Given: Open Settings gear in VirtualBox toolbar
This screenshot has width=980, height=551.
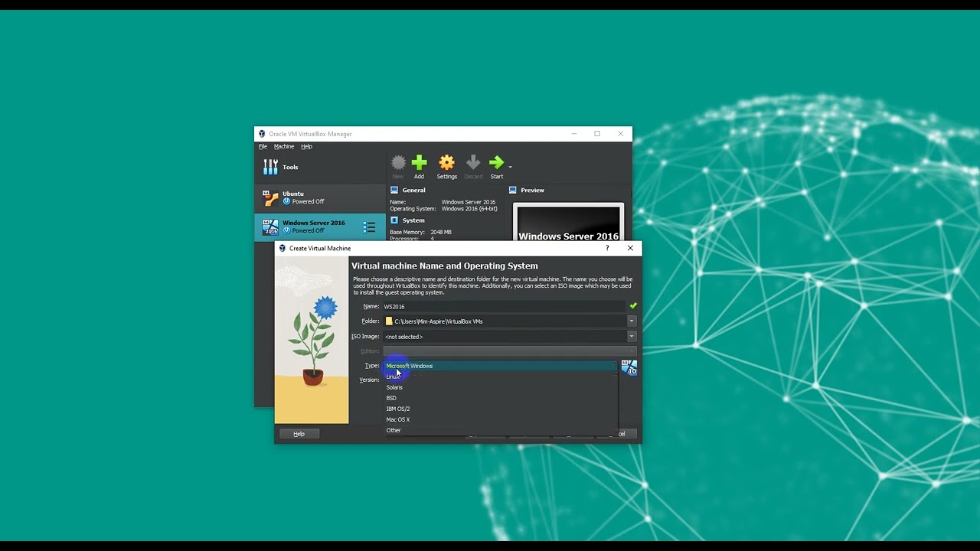Looking at the screenshot, I should coord(446,162).
